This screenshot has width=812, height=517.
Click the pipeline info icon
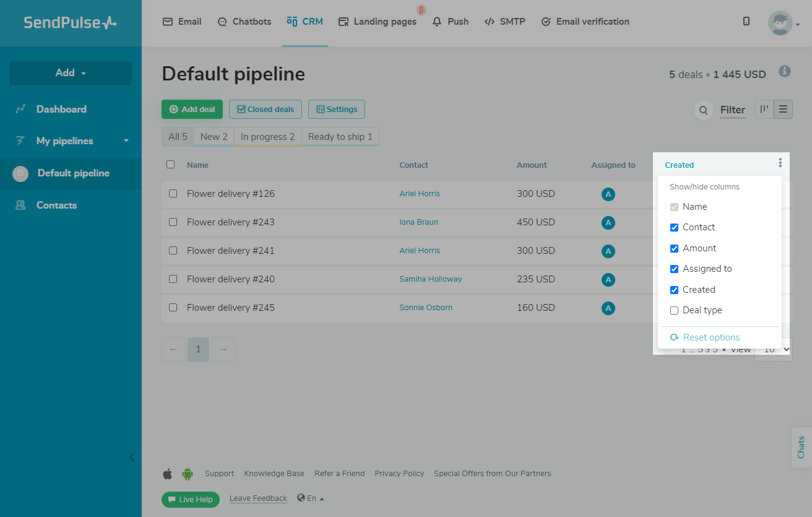tap(785, 71)
